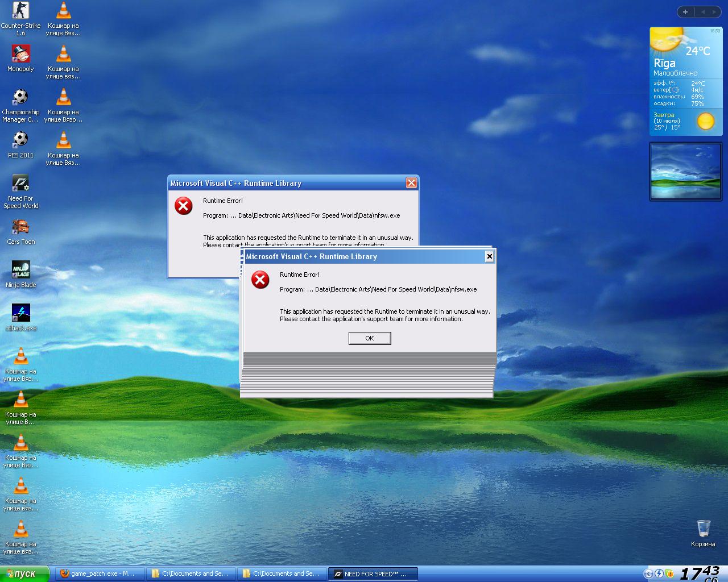Select the Championship Manager desktop icon
This screenshot has width=728, height=582.
20,106
